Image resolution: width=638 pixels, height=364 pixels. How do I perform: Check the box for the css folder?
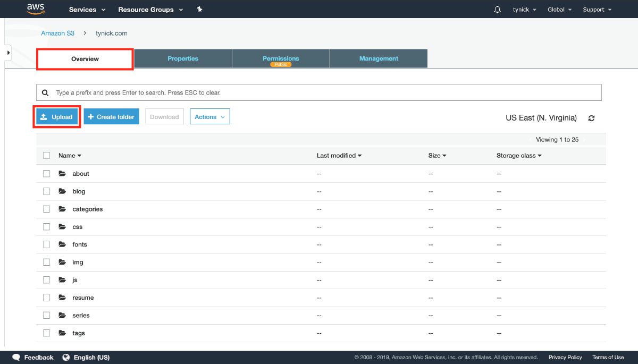point(47,227)
